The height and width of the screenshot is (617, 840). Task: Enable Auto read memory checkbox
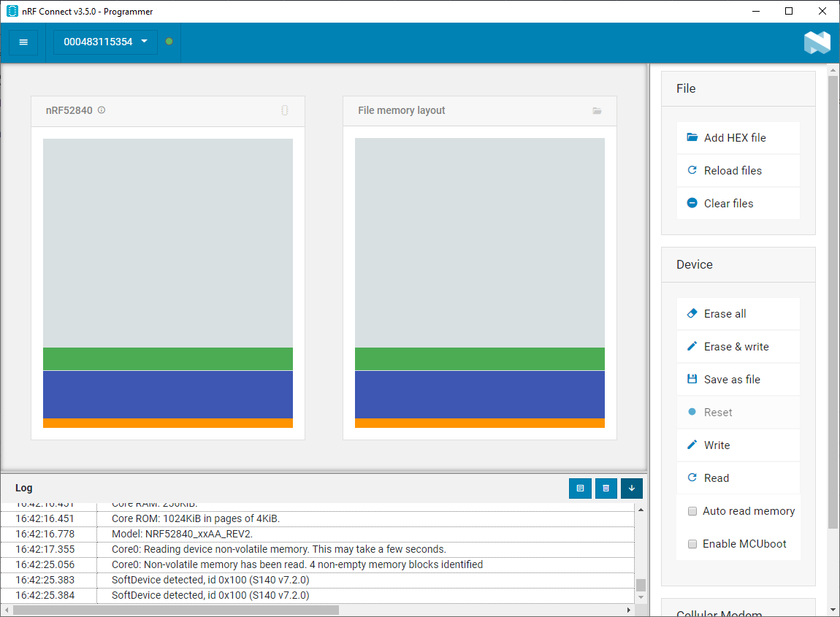tap(692, 511)
